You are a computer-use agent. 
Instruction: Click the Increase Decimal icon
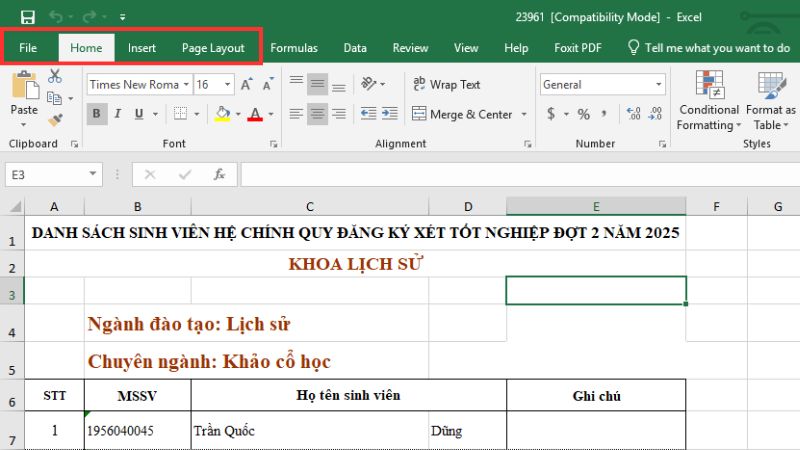pos(626,114)
